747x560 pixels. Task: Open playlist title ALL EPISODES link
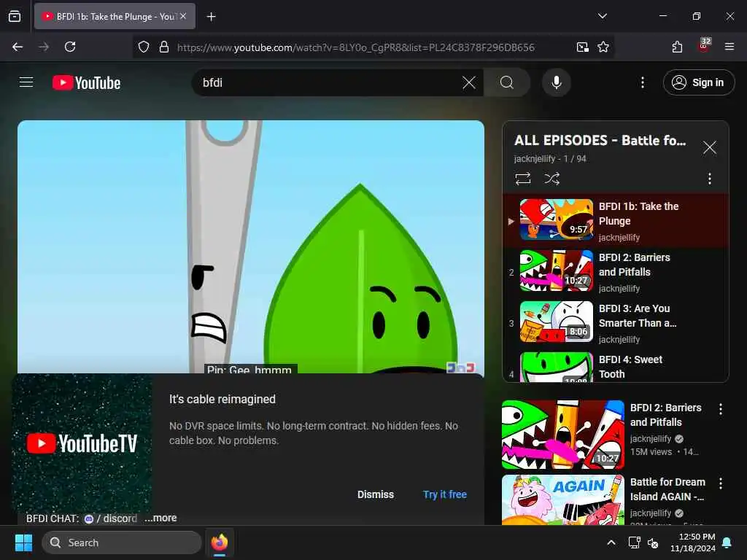[x=600, y=141]
